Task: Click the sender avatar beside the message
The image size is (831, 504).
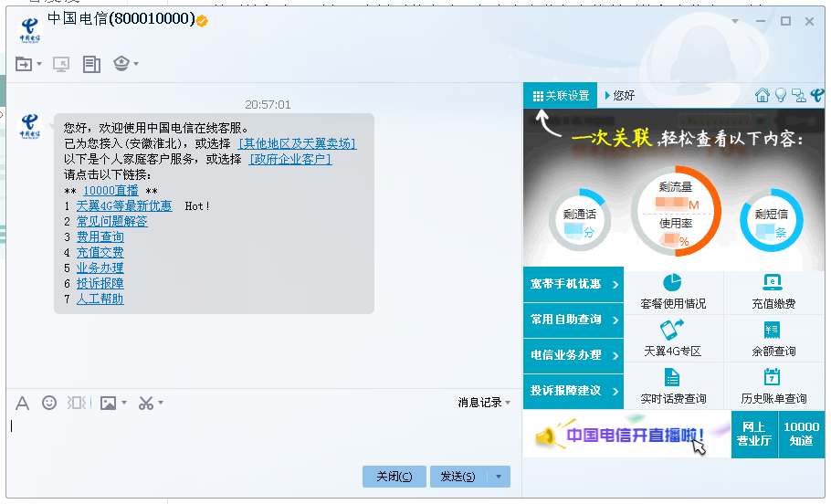Action: (29, 126)
